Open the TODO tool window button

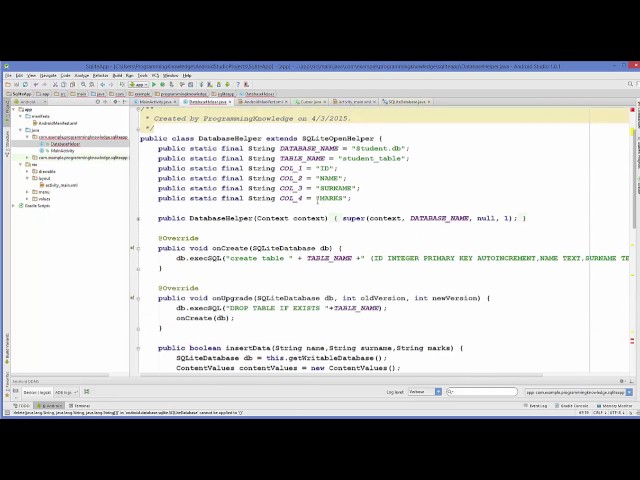22,406
